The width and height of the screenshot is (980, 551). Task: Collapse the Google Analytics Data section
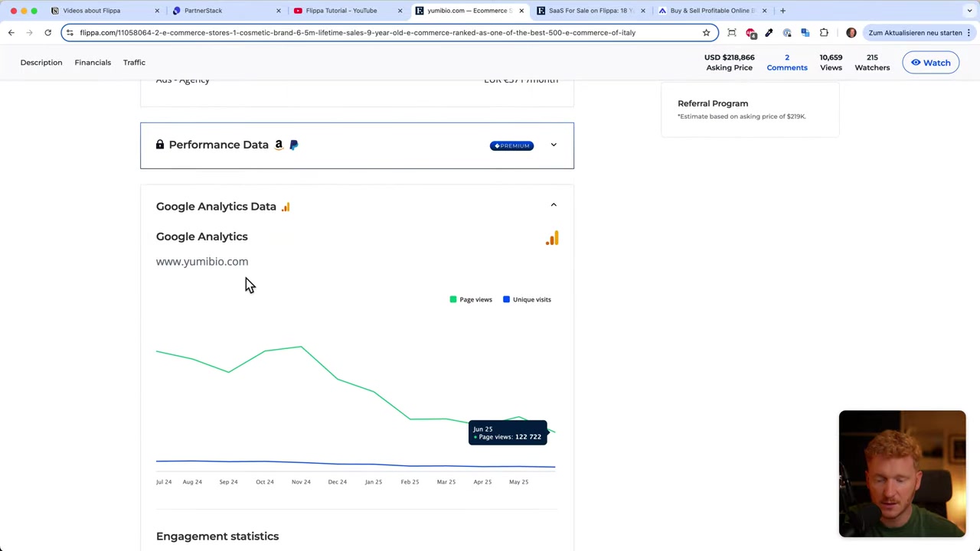[x=554, y=205]
